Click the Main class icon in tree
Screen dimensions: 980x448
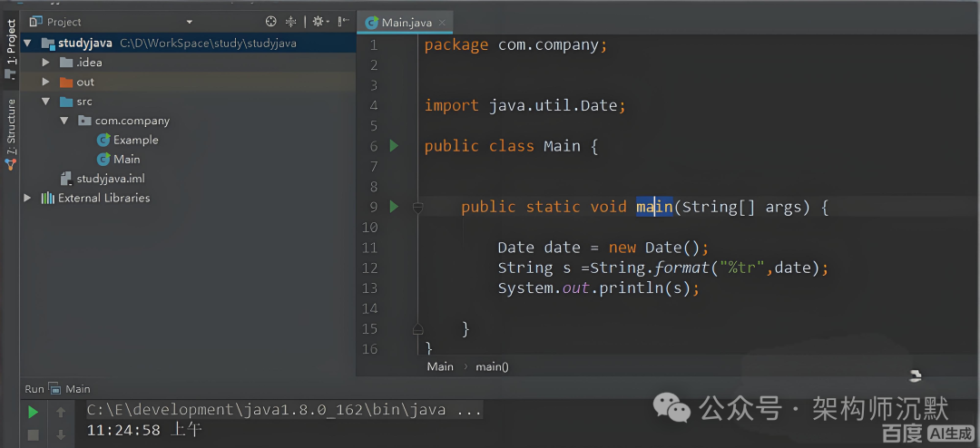pos(103,160)
